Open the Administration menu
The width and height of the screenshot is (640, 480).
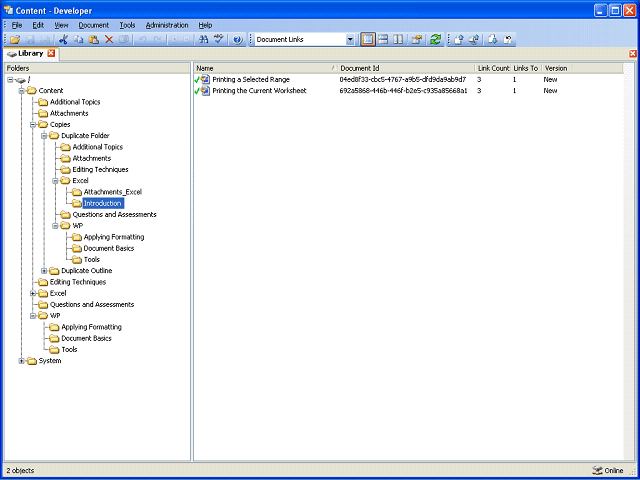point(167,25)
